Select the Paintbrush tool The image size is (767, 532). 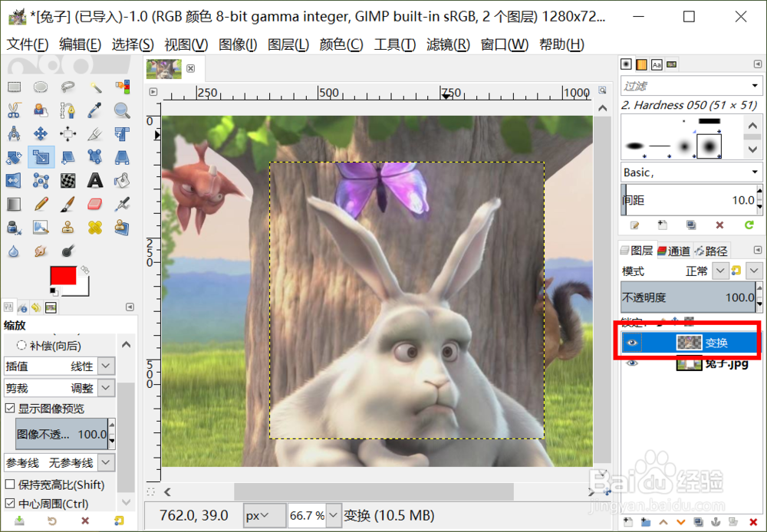coord(67,204)
